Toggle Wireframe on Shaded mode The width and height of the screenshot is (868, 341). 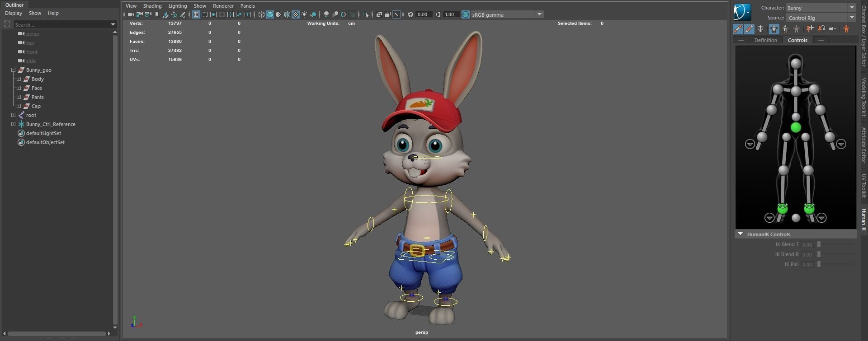point(287,14)
